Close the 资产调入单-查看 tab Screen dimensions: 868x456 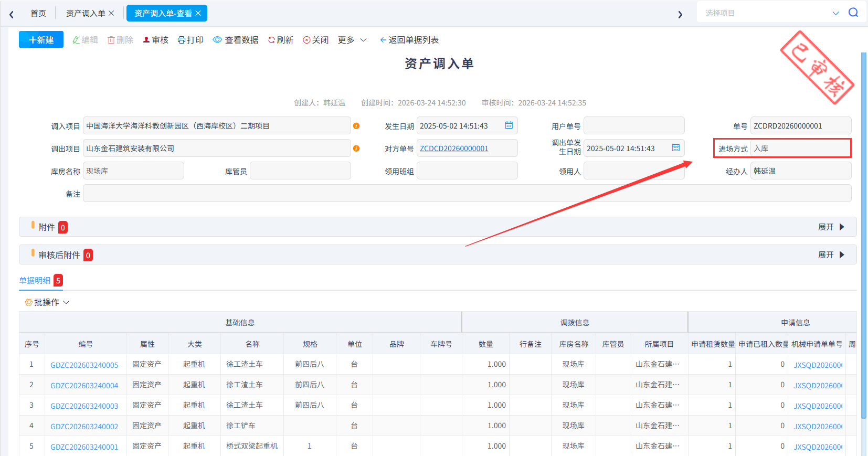[x=198, y=13]
